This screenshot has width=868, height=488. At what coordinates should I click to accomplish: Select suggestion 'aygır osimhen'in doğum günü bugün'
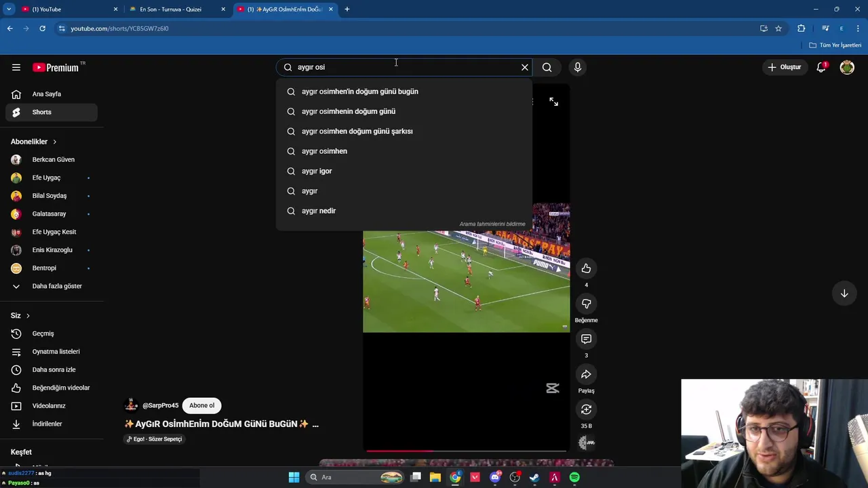[404, 91]
